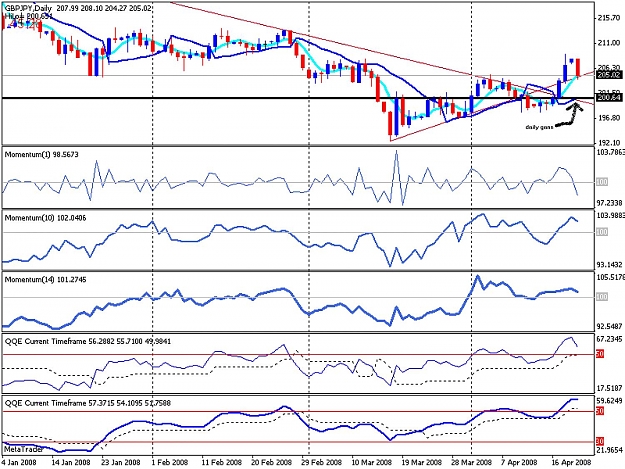625x469 pixels.
Task: Select the QQE label reading 56.2882 55.7100 49.9841
Action: (88, 341)
